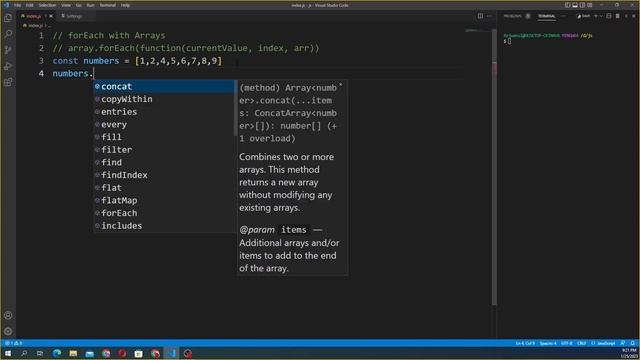The width and height of the screenshot is (640, 360).
Task: Open the customize layout icon
Action: [x=590, y=5]
